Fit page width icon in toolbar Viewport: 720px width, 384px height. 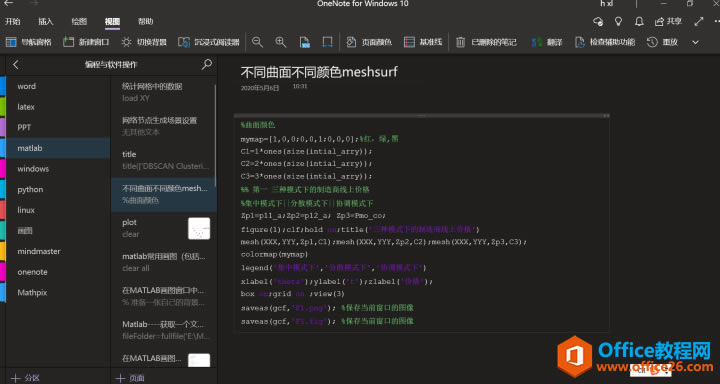pyautogui.click(x=327, y=42)
